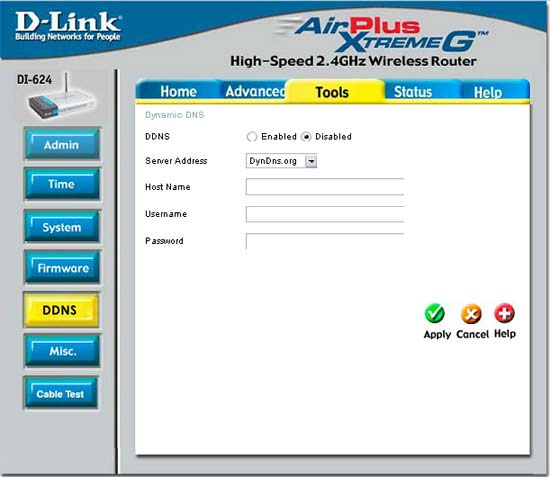Click the Cancel text label
The width and height of the screenshot is (550, 477).
point(472,334)
